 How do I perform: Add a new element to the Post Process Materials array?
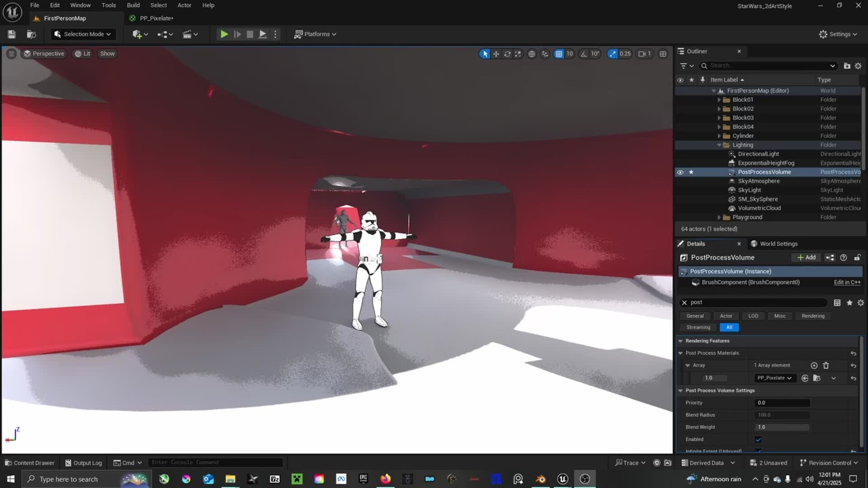(814, 365)
